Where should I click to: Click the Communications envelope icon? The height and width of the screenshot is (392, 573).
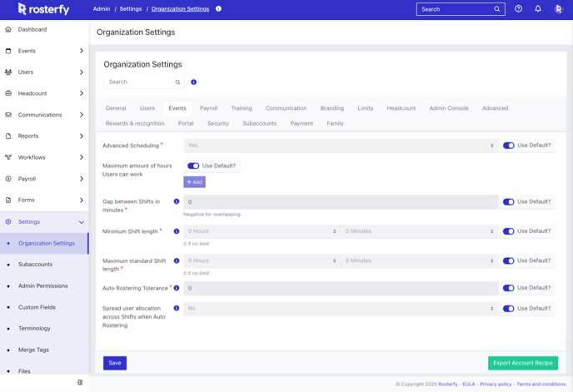pos(8,115)
